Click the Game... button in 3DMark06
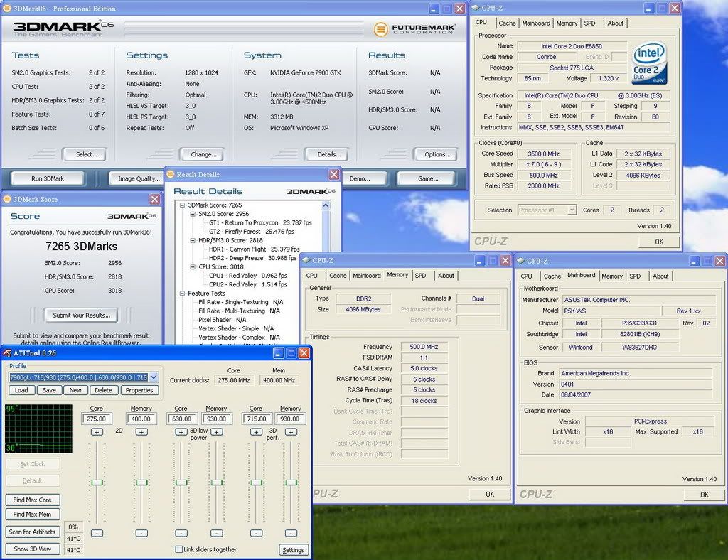The width and height of the screenshot is (728, 560). point(428,178)
